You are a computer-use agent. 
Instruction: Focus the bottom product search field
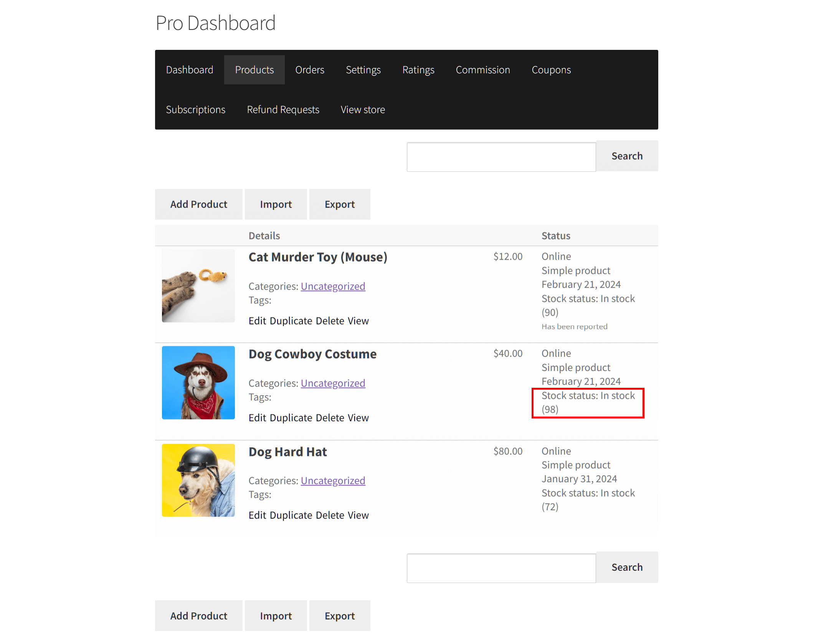pyautogui.click(x=501, y=568)
